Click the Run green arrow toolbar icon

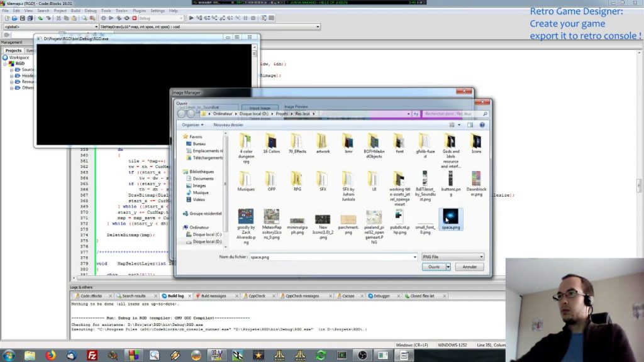point(111,18)
